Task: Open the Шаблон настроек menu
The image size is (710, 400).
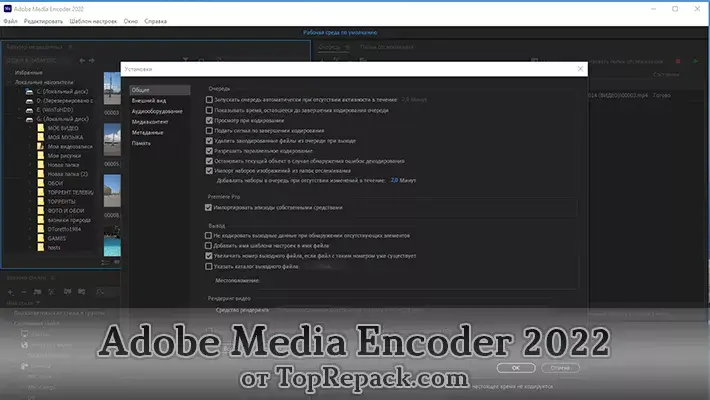Action: 93,21
